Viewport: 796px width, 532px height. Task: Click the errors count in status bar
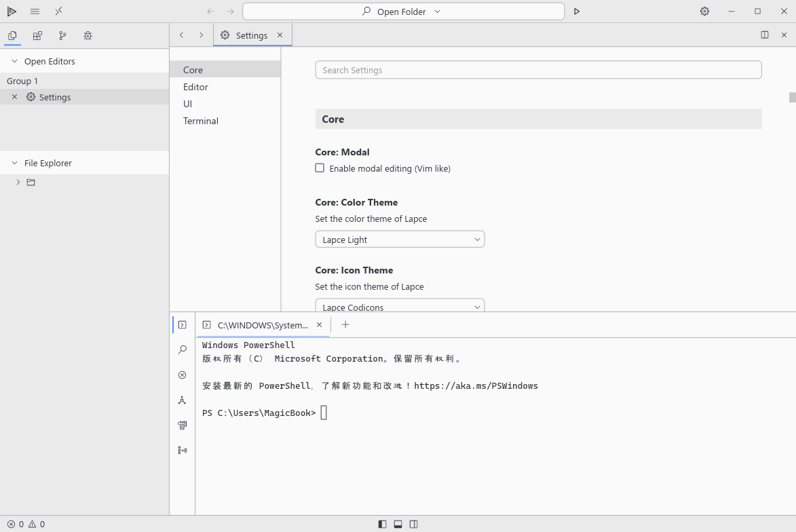point(15,525)
